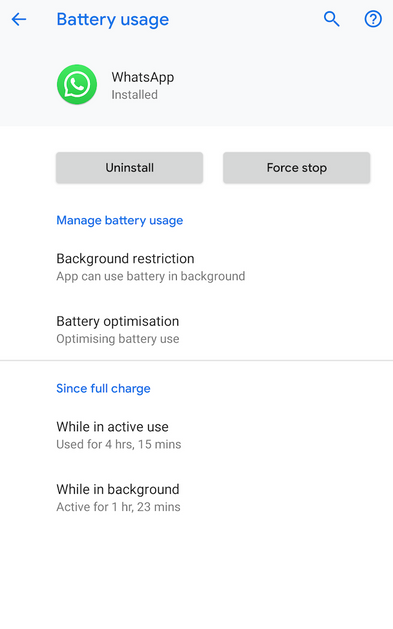Tap the grey app header area beside WhatsApp
Viewport: 393px width, 629px height.
coord(281,85)
